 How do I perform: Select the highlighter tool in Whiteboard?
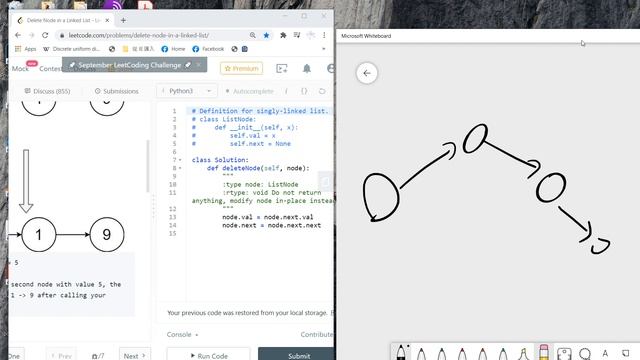[523, 353]
